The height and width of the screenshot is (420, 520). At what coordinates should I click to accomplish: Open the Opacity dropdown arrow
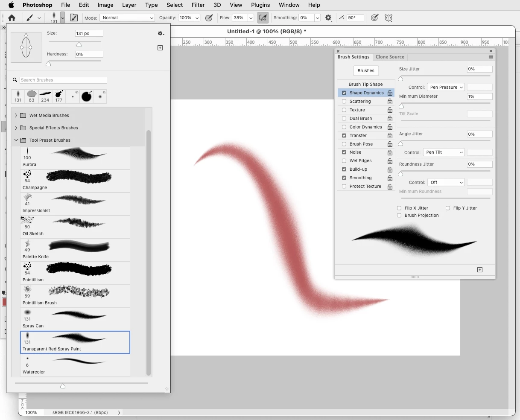tap(197, 18)
